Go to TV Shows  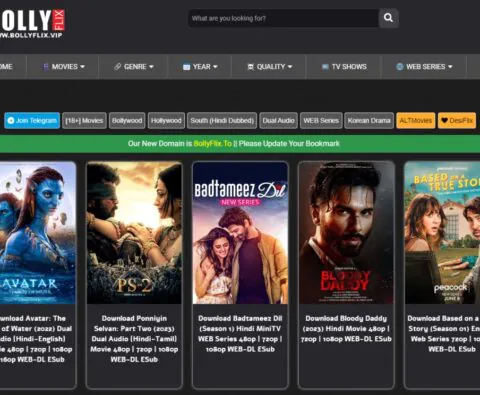[344, 67]
